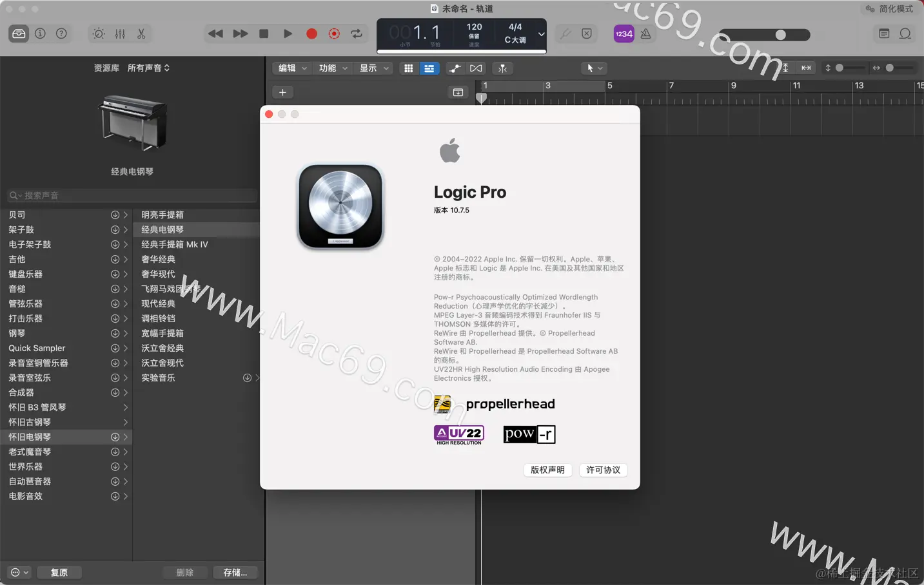Viewport: 924px width, 585px height.
Task: Start recording with the red Record button
Action: [x=311, y=34]
